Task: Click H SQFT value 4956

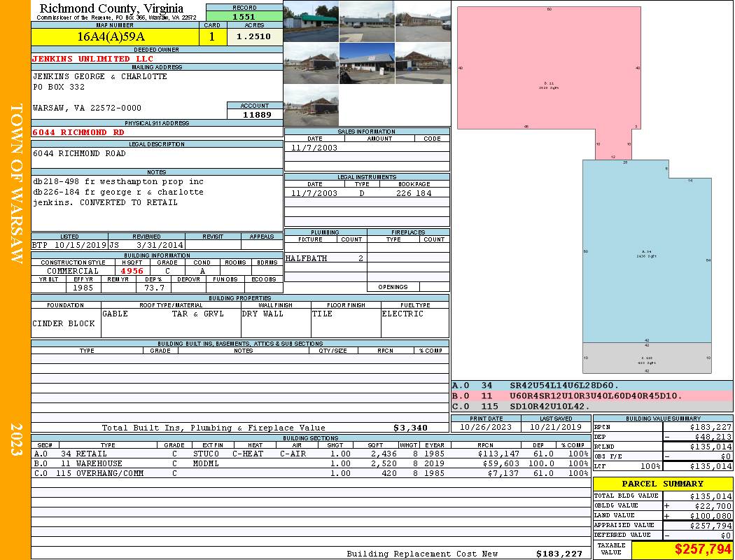Action: (x=132, y=271)
